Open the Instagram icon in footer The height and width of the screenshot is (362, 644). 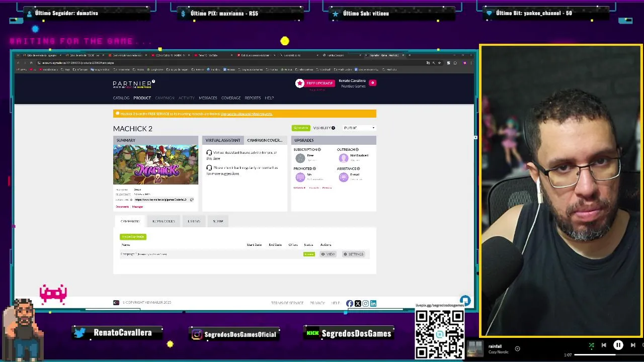coord(366,304)
